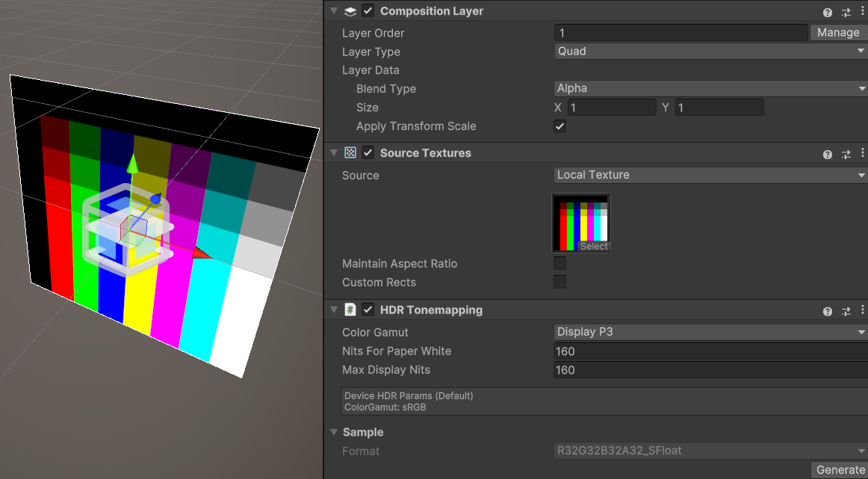The height and width of the screenshot is (479, 868).
Task: Uncheck Apply Transform Scale
Action: click(559, 126)
